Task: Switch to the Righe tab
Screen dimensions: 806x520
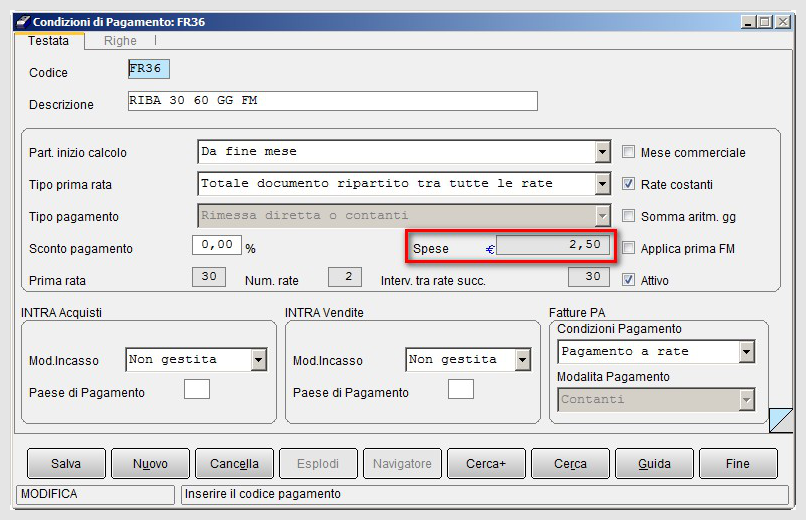Action: [120, 41]
